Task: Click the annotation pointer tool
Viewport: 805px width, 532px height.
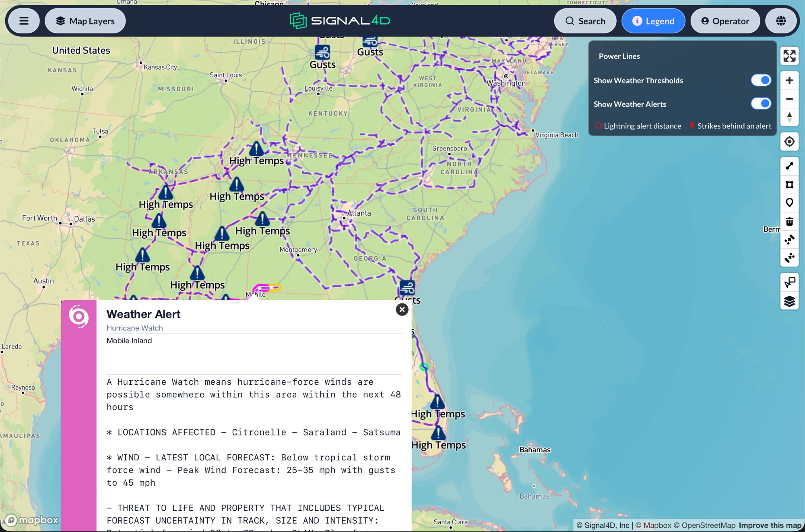Action: coord(789,282)
